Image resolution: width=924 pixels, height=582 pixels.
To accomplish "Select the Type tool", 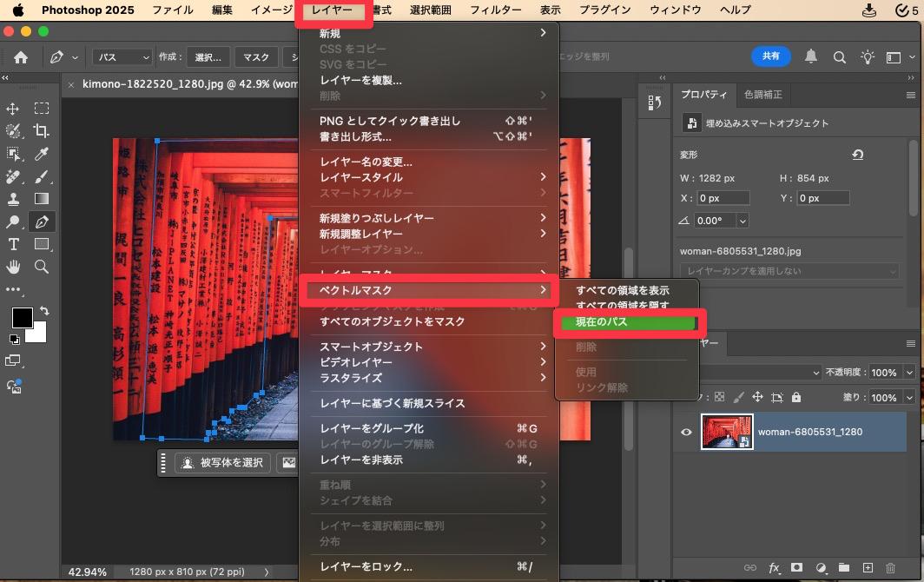I will (x=13, y=244).
